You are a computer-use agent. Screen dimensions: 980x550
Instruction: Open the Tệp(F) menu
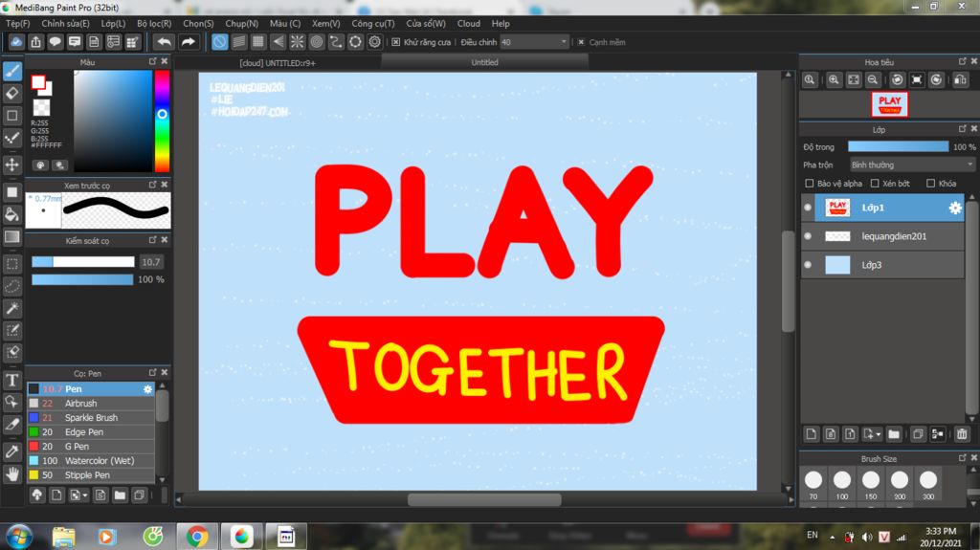coord(17,24)
